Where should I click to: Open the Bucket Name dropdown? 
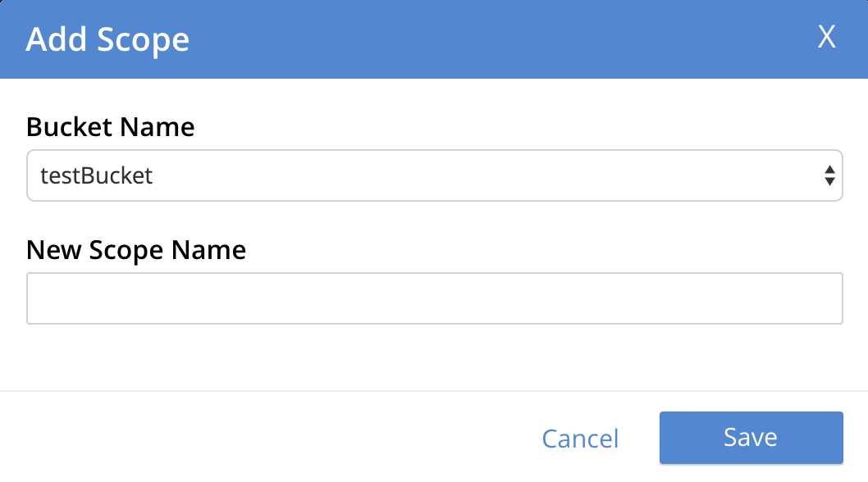pyautogui.click(x=434, y=175)
